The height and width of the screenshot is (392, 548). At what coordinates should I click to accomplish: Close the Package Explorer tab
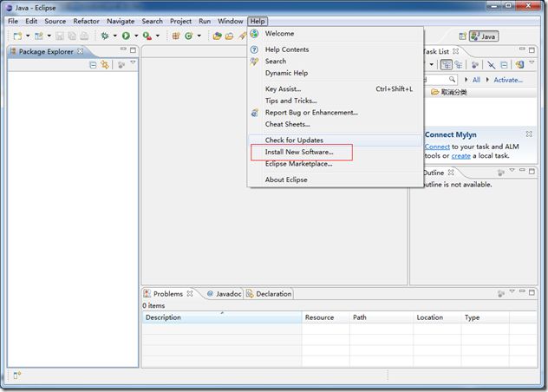[x=81, y=51]
